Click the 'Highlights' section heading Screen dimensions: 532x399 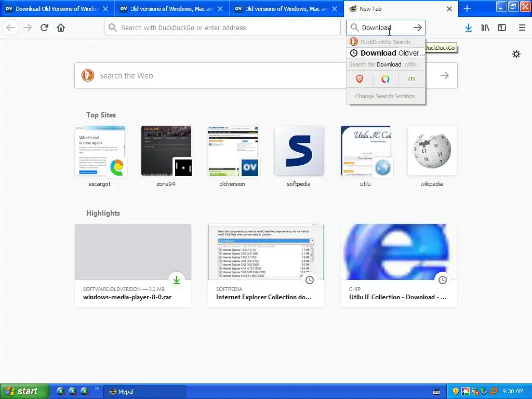pyautogui.click(x=103, y=213)
